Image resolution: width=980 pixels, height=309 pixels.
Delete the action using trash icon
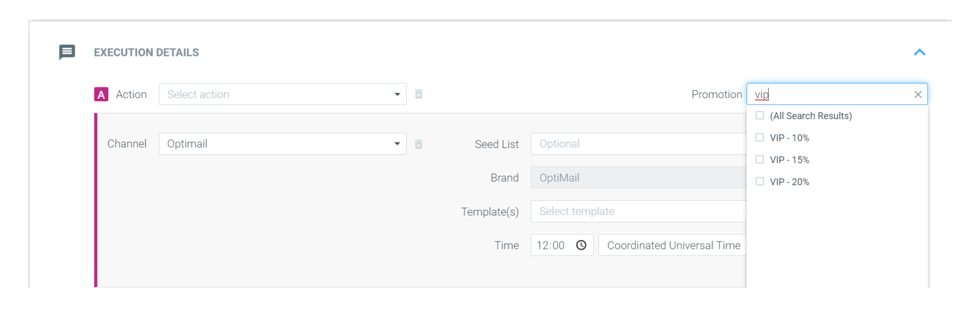[419, 94]
